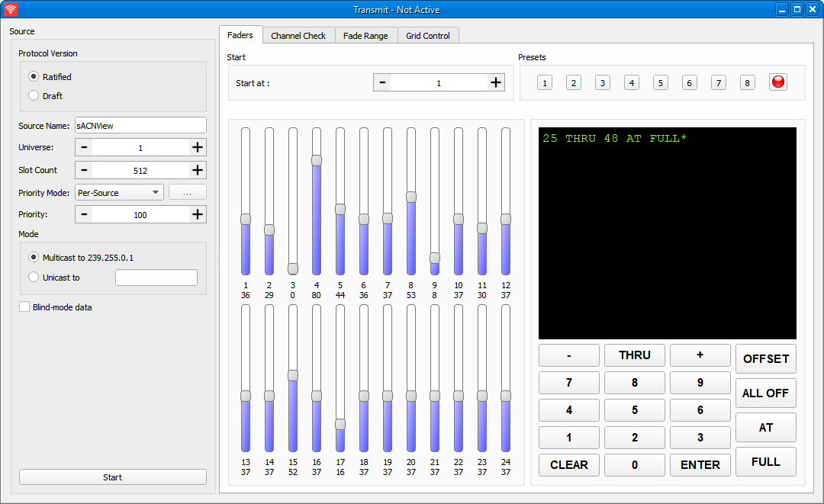Click the fader 4 slider handle
Screen dimensions: 824x504
pos(317,160)
